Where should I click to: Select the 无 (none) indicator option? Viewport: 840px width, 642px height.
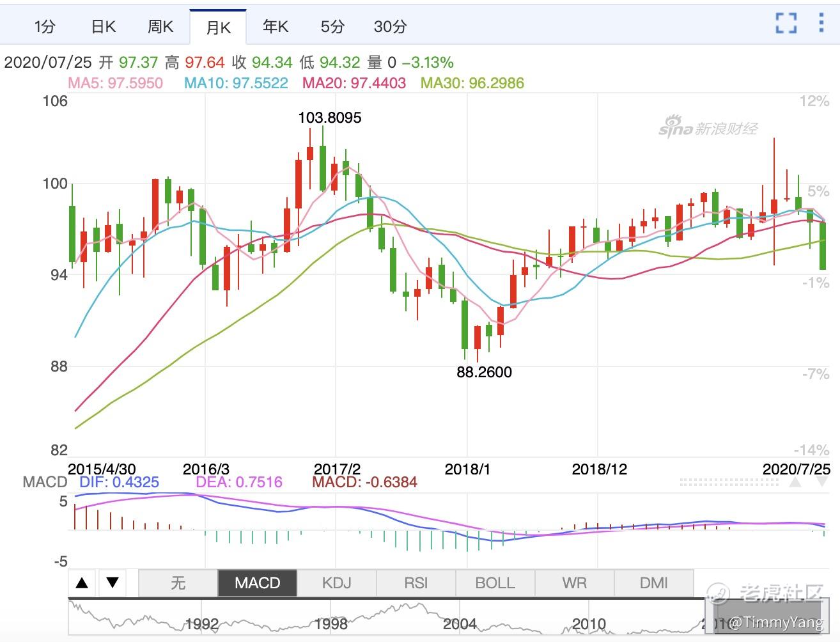178,583
